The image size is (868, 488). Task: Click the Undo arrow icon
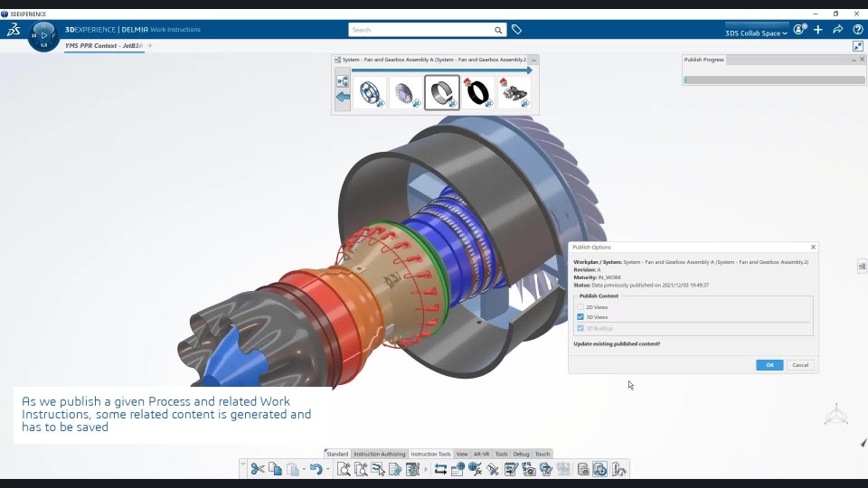coord(316,469)
